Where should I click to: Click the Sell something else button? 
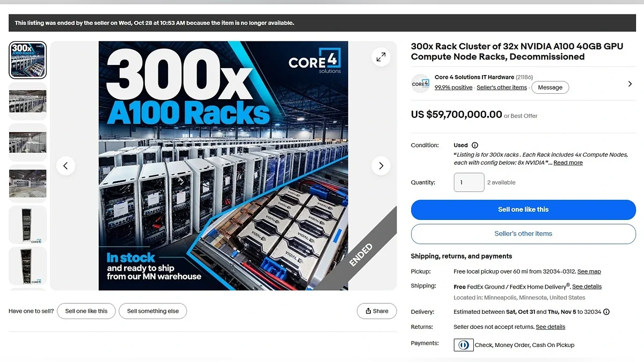[153, 311]
